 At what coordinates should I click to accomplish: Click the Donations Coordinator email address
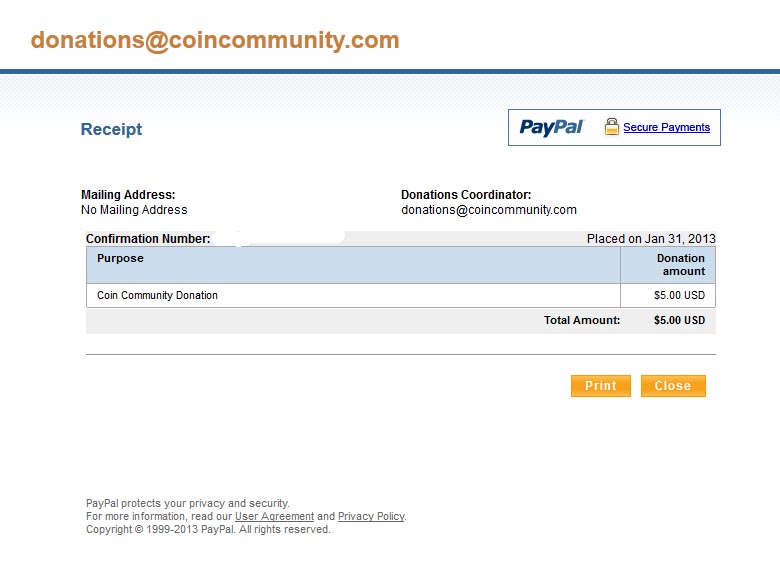coord(489,210)
